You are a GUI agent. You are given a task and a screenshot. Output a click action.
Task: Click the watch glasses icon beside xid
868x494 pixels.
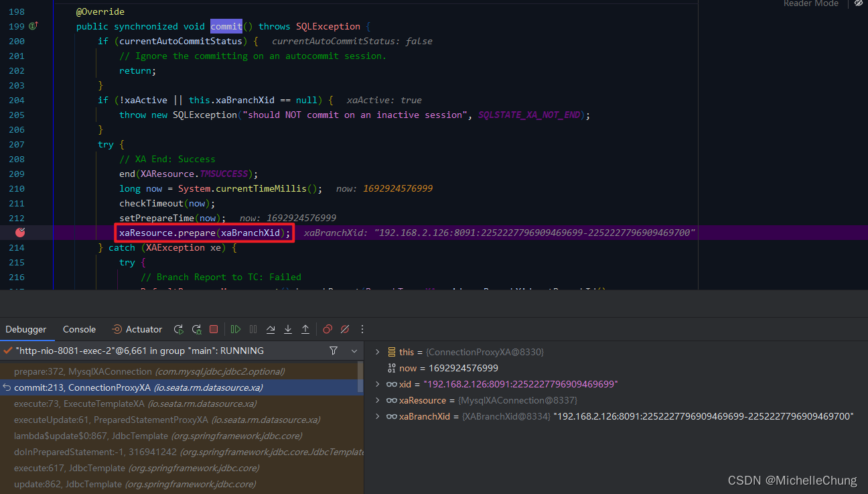coord(392,384)
